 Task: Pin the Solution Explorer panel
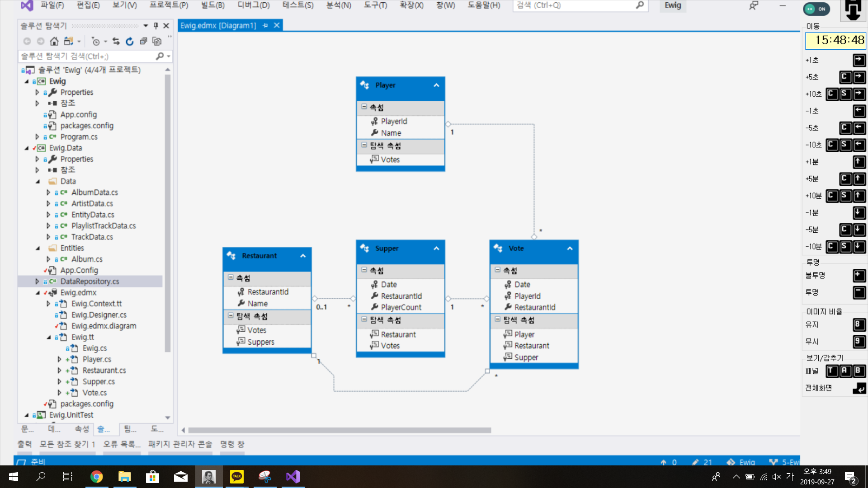[x=156, y=26]
